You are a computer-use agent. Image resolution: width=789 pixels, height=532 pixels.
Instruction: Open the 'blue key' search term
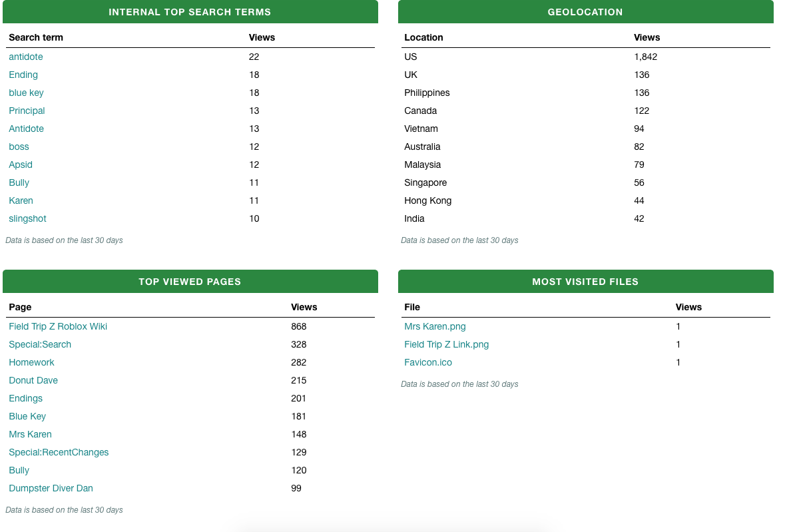tap(26, 93)
